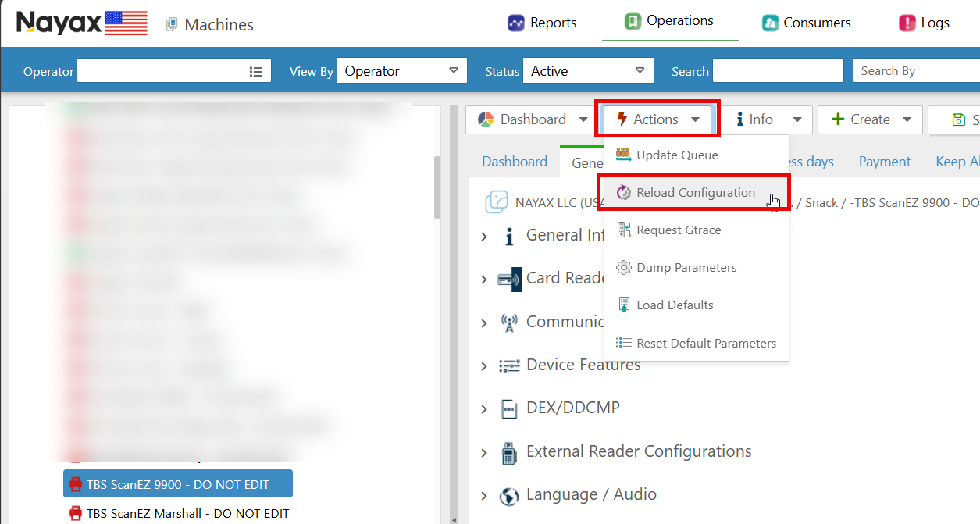The image size is (980, 524).
Task: Expand the DEX/DDCMP section chevron
Action: pos(484,409)
